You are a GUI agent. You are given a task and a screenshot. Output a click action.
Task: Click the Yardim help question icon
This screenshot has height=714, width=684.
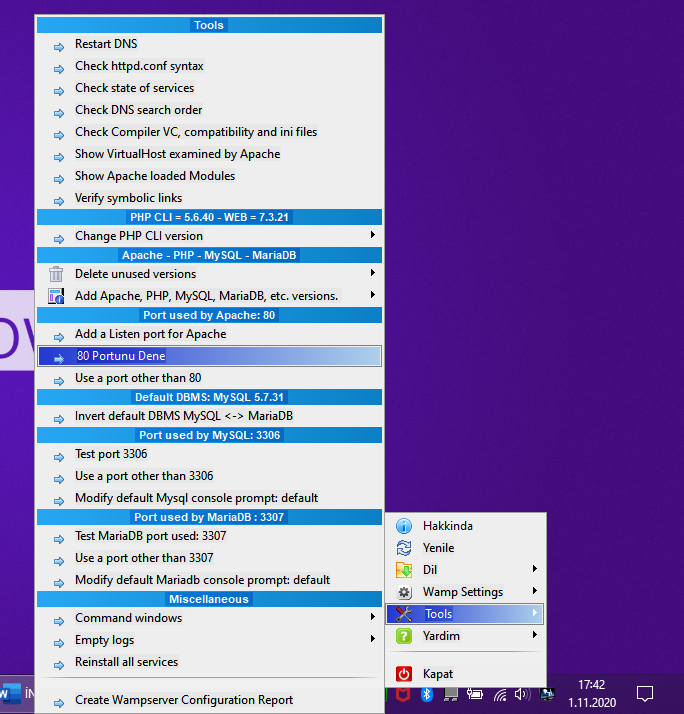(403, 636)
